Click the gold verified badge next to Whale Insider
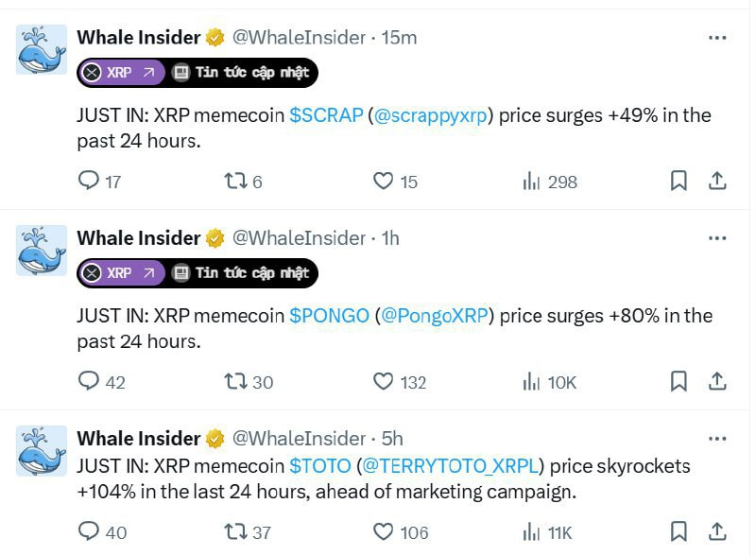The image size is (756, 556). (x=214, y=38)
